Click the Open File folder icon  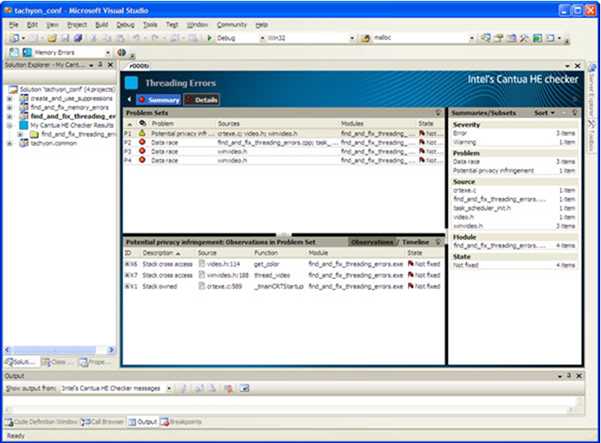click(52, 38)
